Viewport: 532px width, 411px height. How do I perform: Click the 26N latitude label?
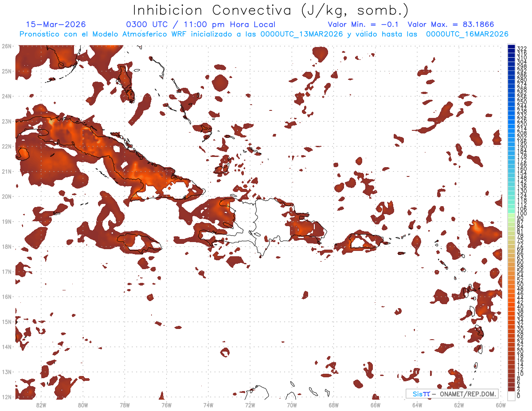6,46
